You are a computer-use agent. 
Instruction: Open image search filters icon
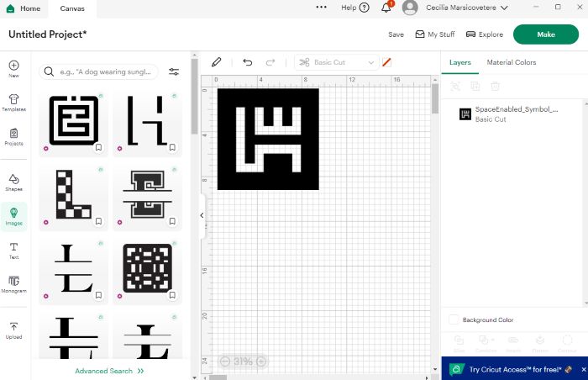[x=174, y=72]
